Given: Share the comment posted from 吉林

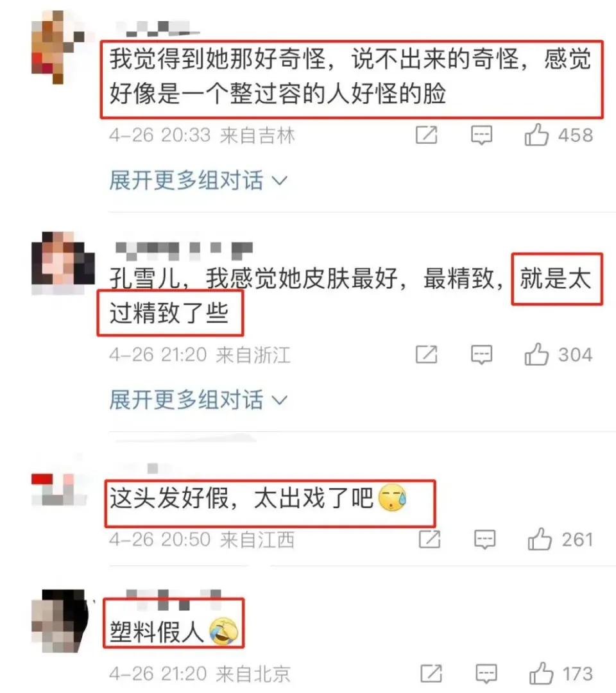Looking at the screenshot, I should click(427, 135).
